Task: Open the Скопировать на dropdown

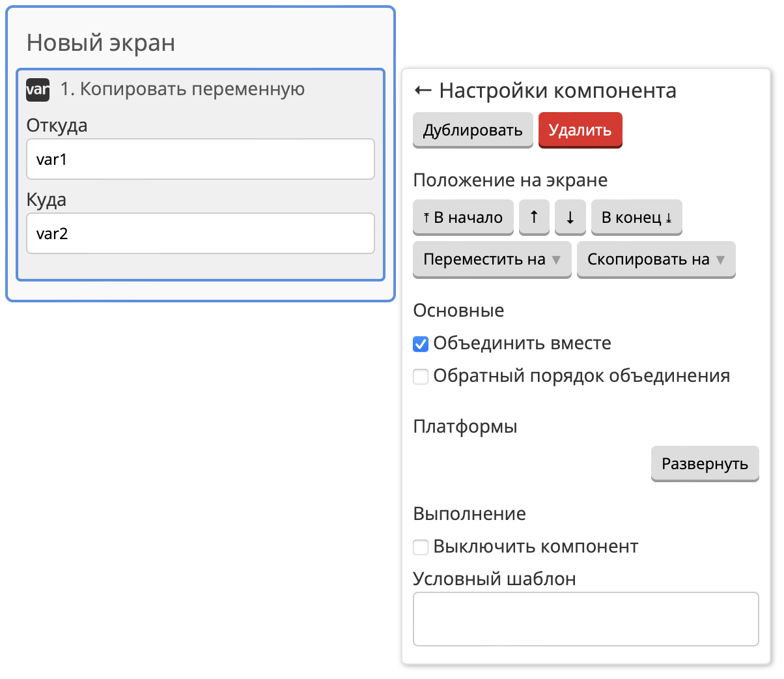Action: coord(656,259)
